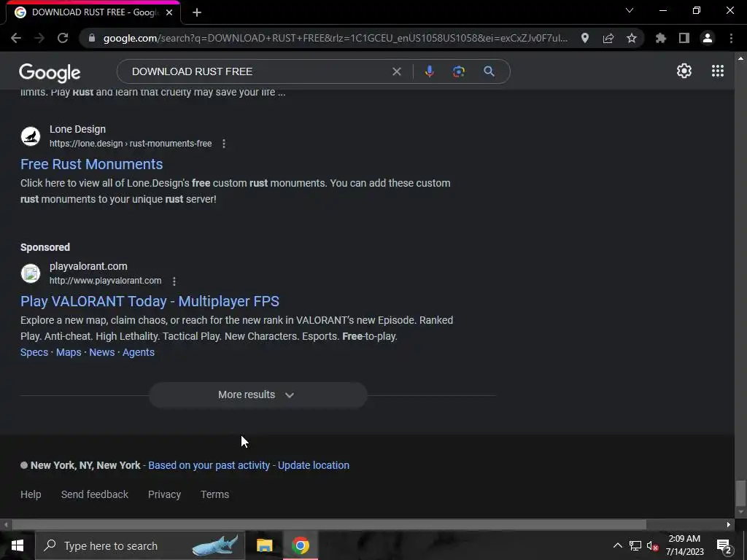Open the three-dot menu for Lone Design result
Image resolution: width=747 pixels, height=560 pixels.
coord(224,144)
